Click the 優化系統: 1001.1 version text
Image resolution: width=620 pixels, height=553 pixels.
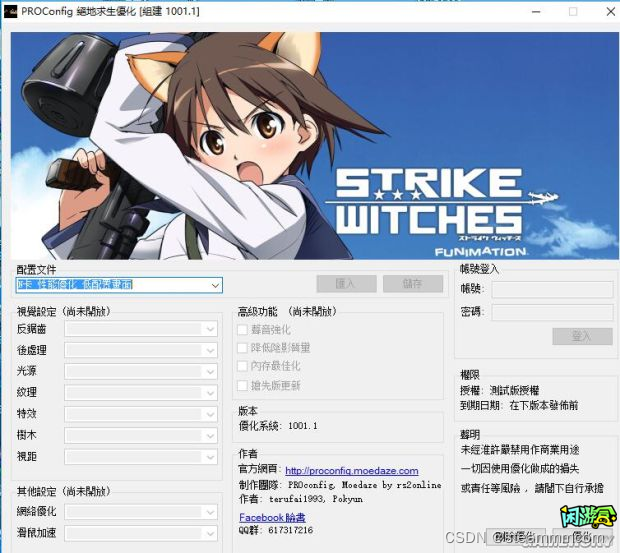point(278,426)
